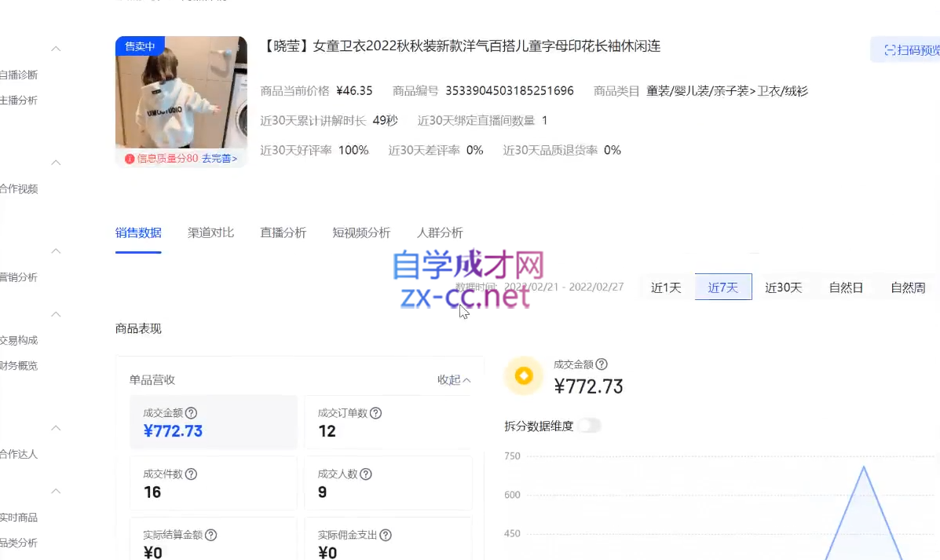
Task: Collapse sidebar group above 自播诊断
Action: [x=56, y=49]
